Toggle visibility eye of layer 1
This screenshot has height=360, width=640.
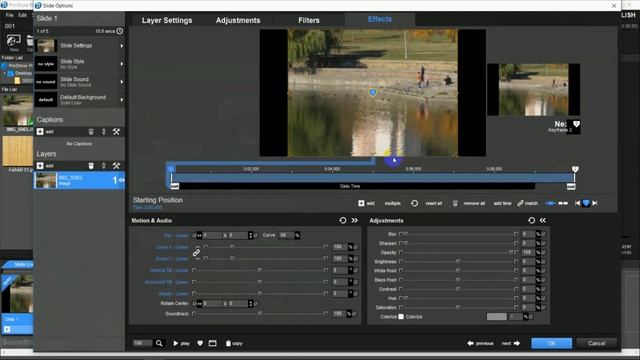122,180
